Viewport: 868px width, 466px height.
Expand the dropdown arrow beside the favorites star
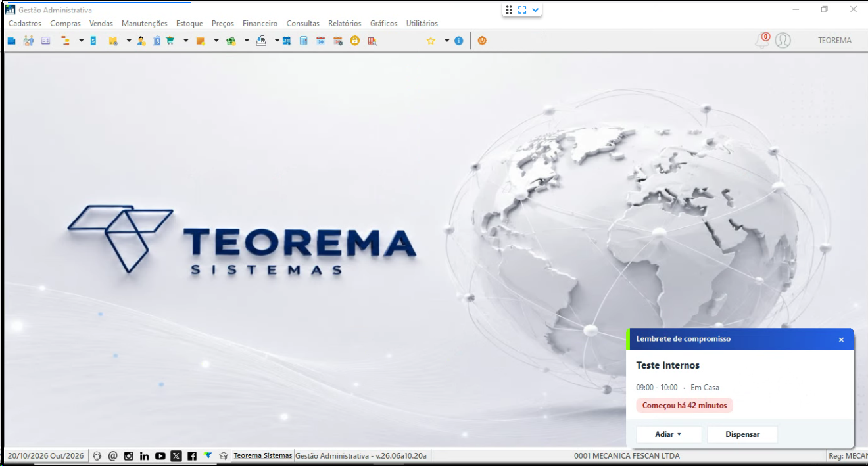click(x=446, y=41)
